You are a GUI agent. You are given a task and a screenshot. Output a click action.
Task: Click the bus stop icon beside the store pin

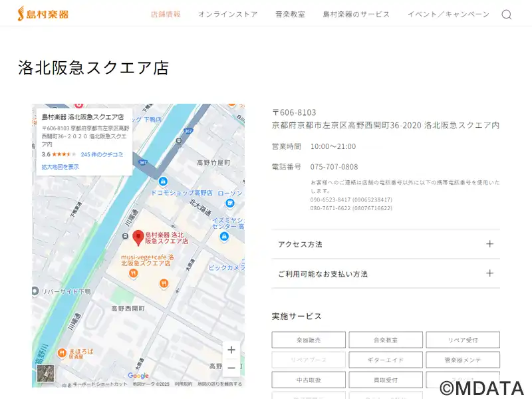tap(125, 236)
